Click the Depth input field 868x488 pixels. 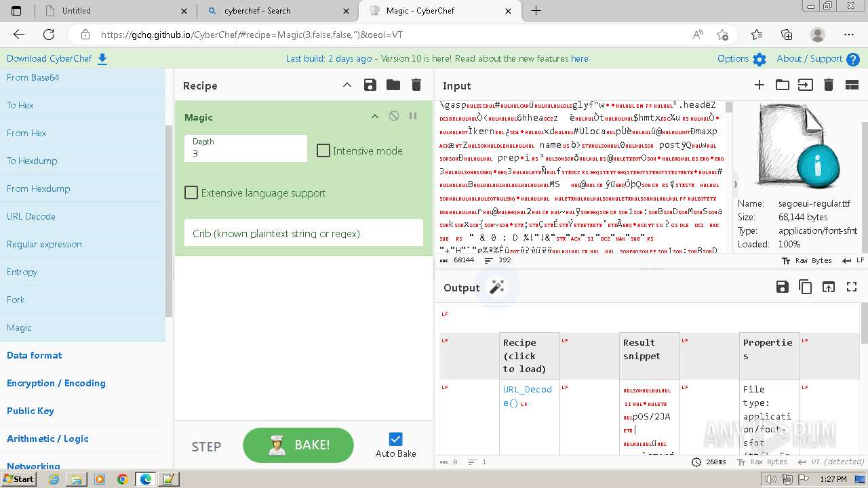(x=245, y=148)
